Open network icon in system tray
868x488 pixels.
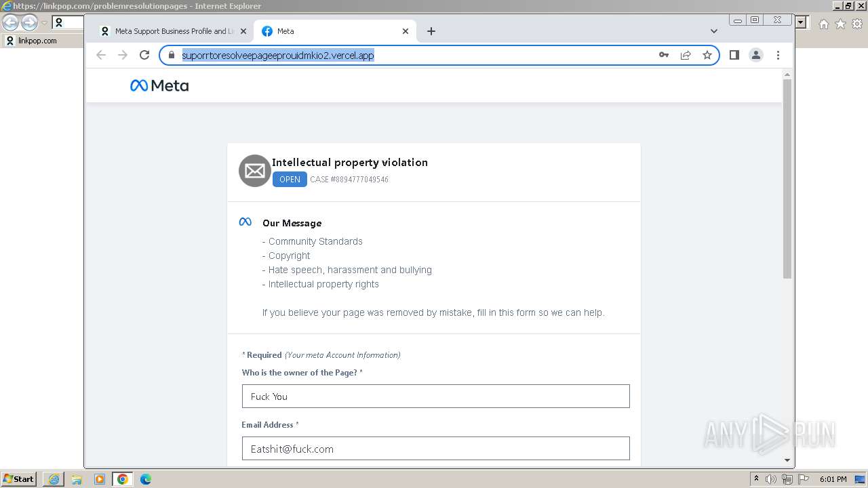(x=787, y=479)
